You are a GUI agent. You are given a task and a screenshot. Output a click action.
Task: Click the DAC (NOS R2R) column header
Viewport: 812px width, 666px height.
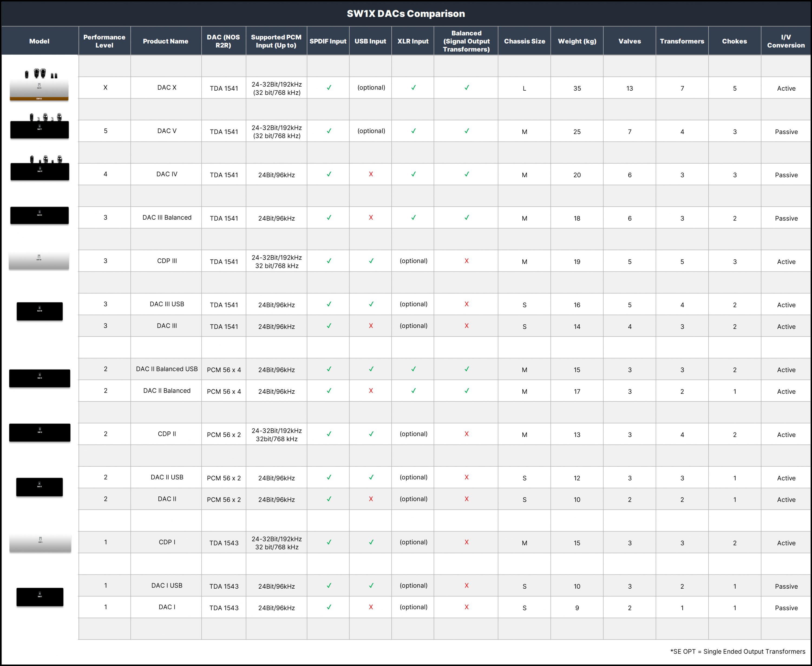coord(224,41)
